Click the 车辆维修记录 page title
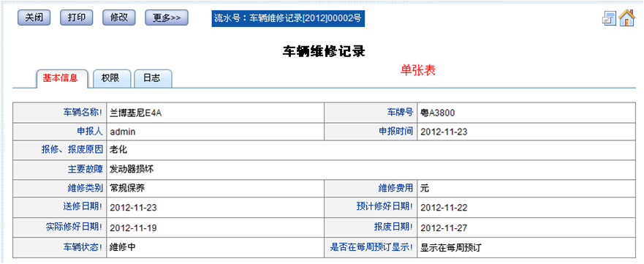Image resolution: width=644 pixels, height=264 pixels. [324, 52]
